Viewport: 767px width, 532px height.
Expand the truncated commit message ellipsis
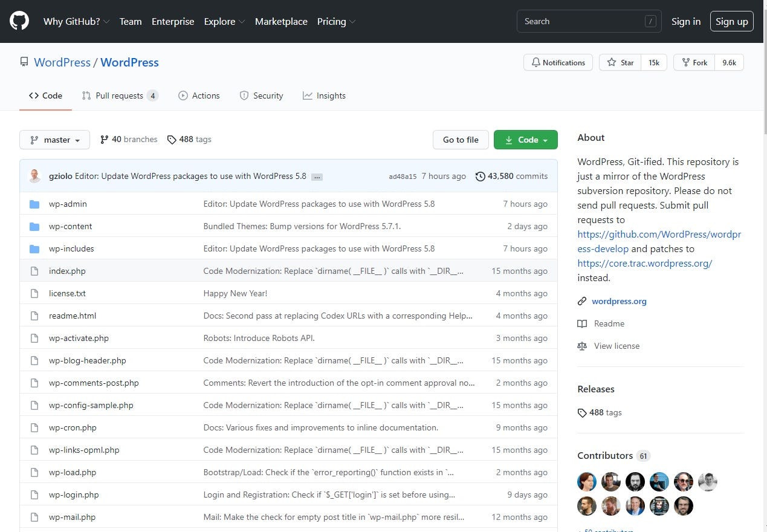tap(317, 177)
